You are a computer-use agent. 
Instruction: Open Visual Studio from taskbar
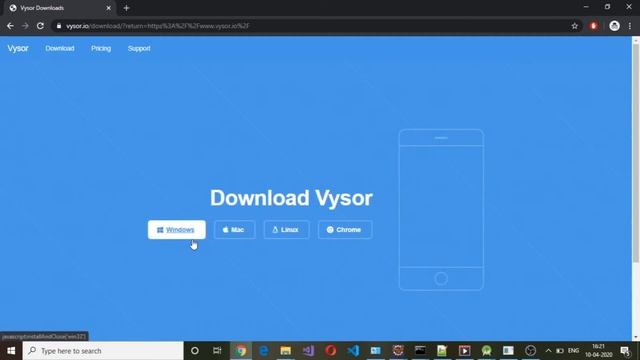[308, 351]
